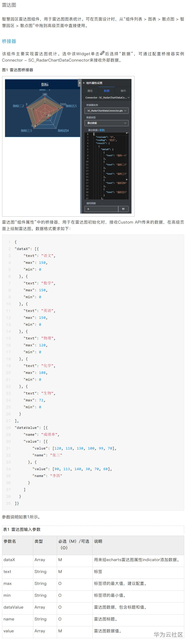The image size is (188, 644).
Task: Click the 指标二2 axis label on the radar chart
Action: [x=18, y=106]
